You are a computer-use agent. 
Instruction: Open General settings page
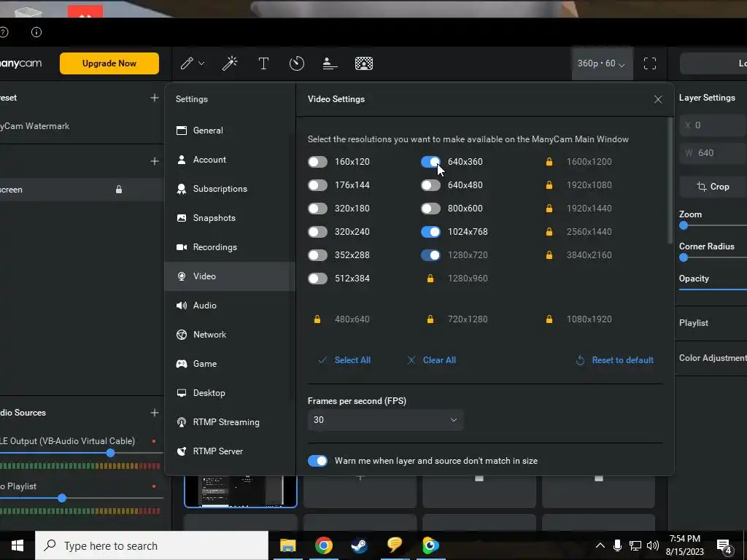(230, 131)
